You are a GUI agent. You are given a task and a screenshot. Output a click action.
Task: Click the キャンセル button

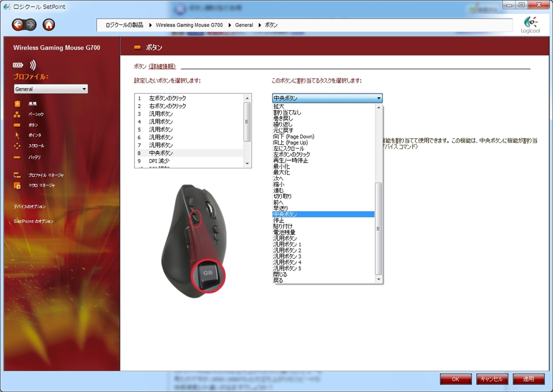(492, 379)
